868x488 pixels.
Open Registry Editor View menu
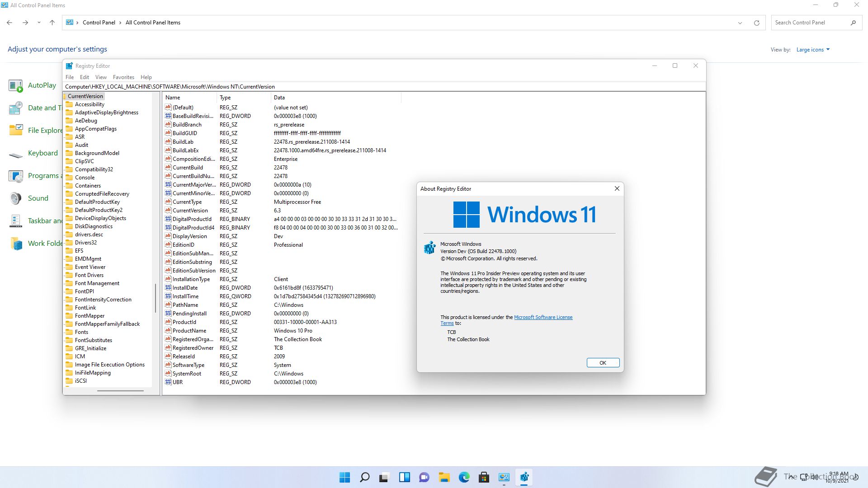[x=101, y=77]
